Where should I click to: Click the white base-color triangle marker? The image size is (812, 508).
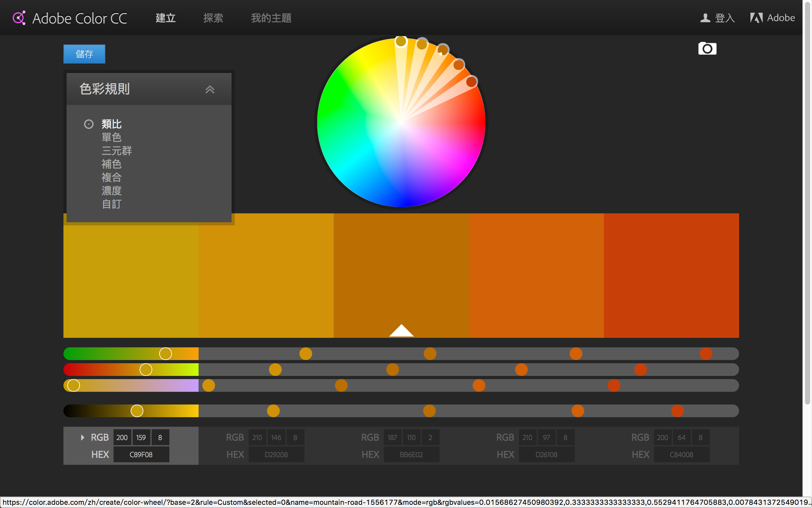[x=401, y=330]
